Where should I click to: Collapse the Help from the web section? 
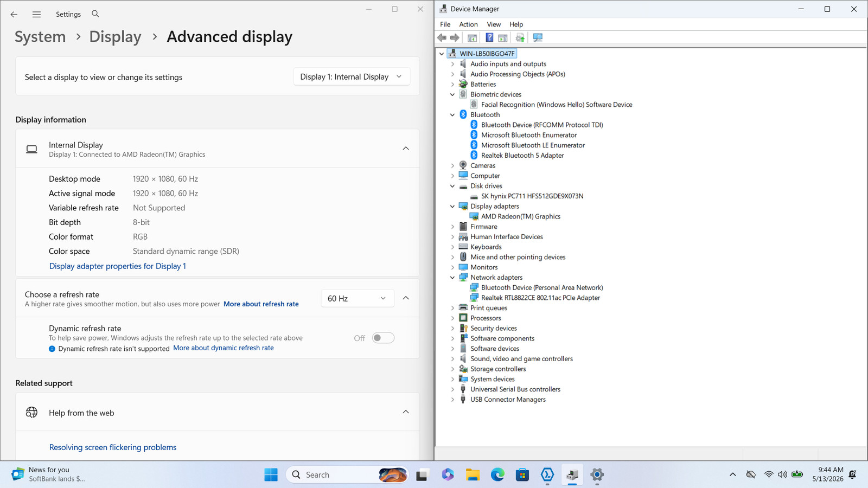click(x=406, y=412)
